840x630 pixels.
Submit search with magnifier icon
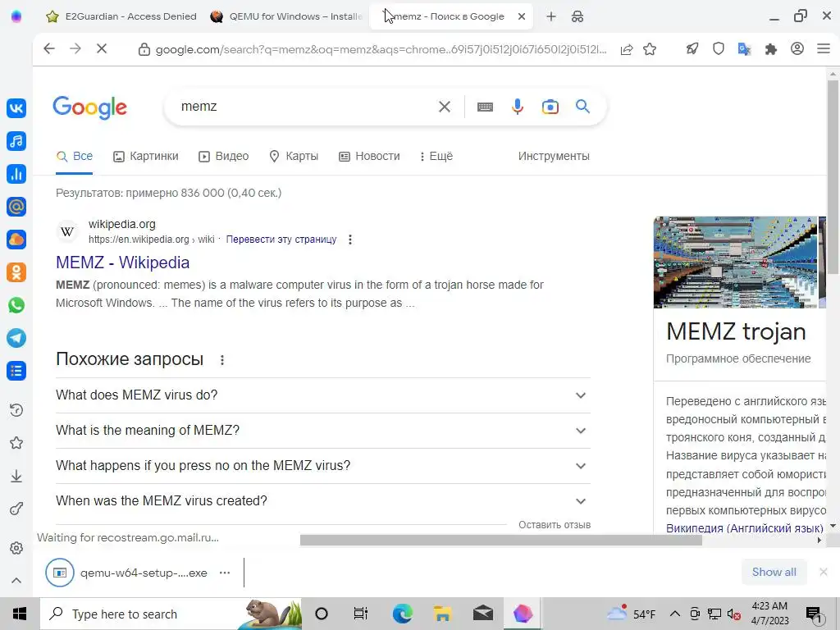(x=583, y=106)
